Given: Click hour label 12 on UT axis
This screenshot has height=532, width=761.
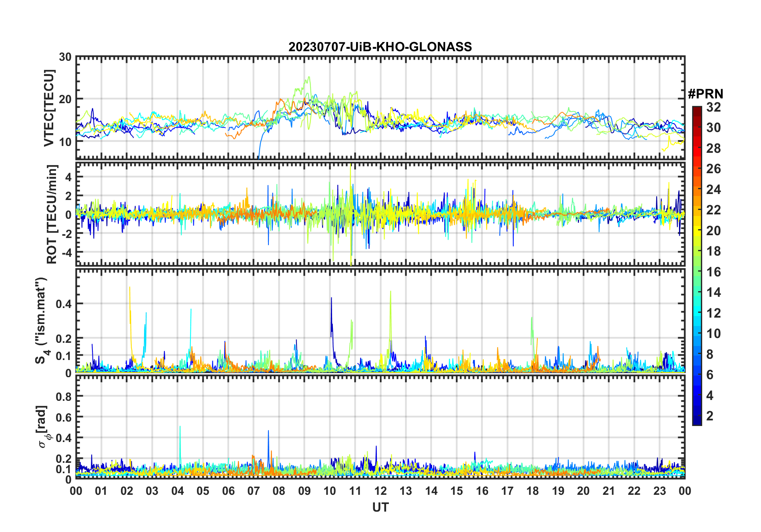Looking at the screenshot, I should (x=380, y=491).
